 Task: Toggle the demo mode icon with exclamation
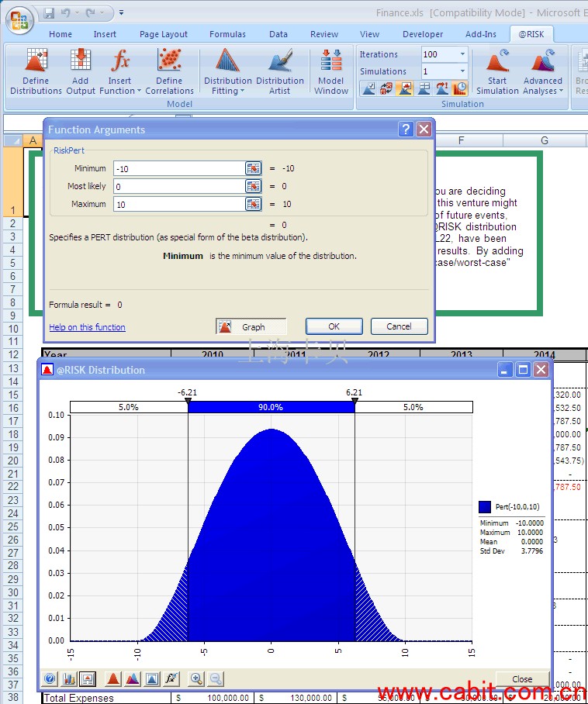[441, 88]
